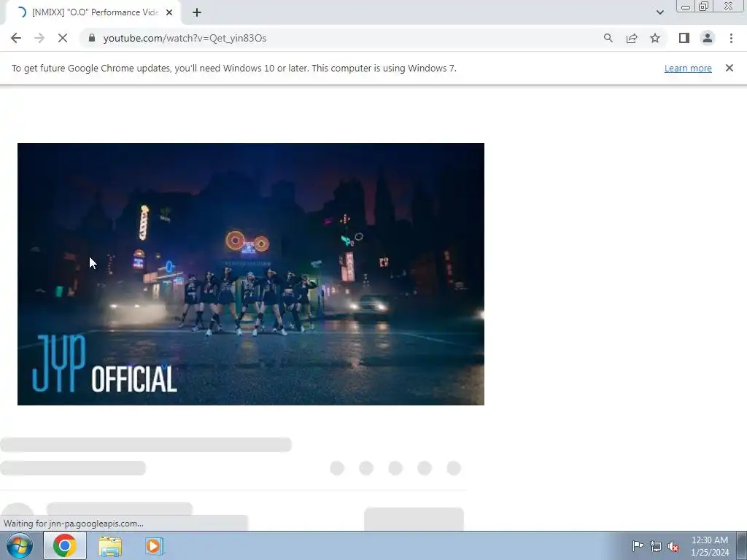Click the Show desktop button
The image size is (747, 560).
pos(742,545)
